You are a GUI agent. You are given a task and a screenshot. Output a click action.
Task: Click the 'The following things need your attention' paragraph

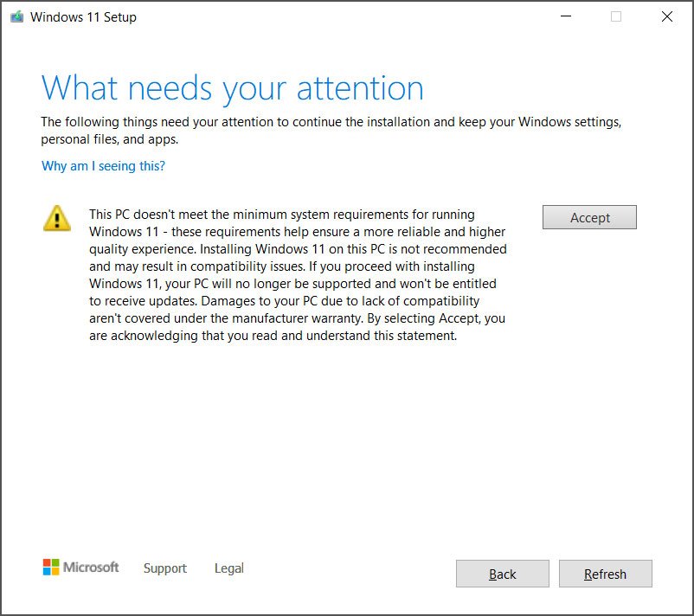[331, 131]
